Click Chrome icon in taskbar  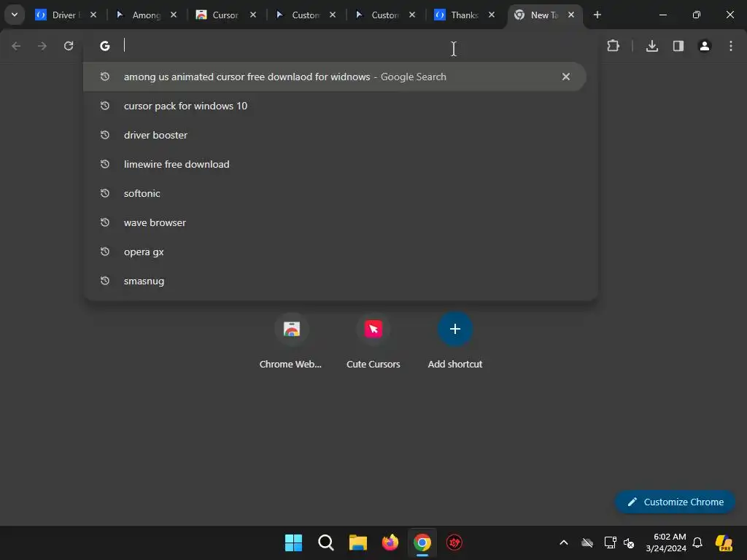click(x=422, y=542)
